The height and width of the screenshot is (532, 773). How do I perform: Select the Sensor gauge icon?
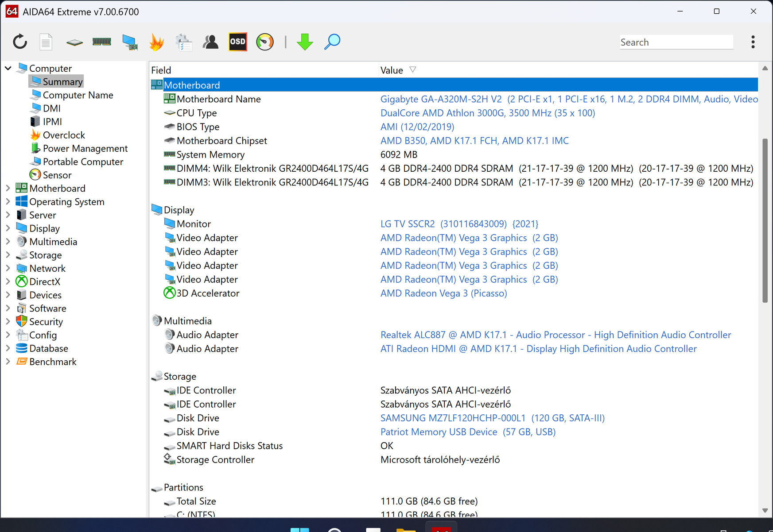coord(35,175)
